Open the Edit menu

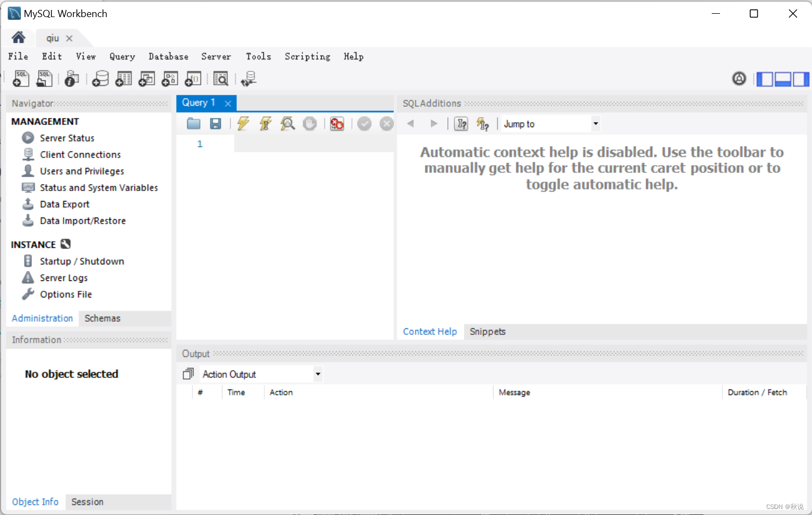[x=52, y=56]
